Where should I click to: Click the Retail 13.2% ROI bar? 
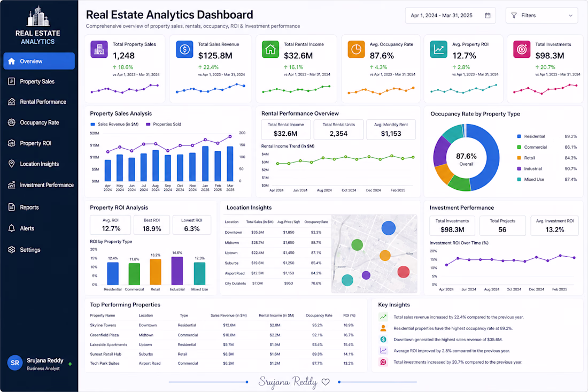[x=155, y=272]
